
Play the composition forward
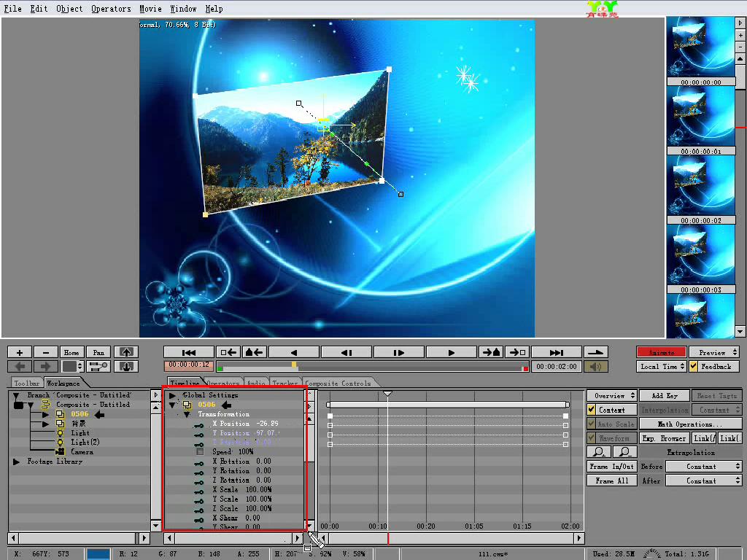click(x=451, y=352)
